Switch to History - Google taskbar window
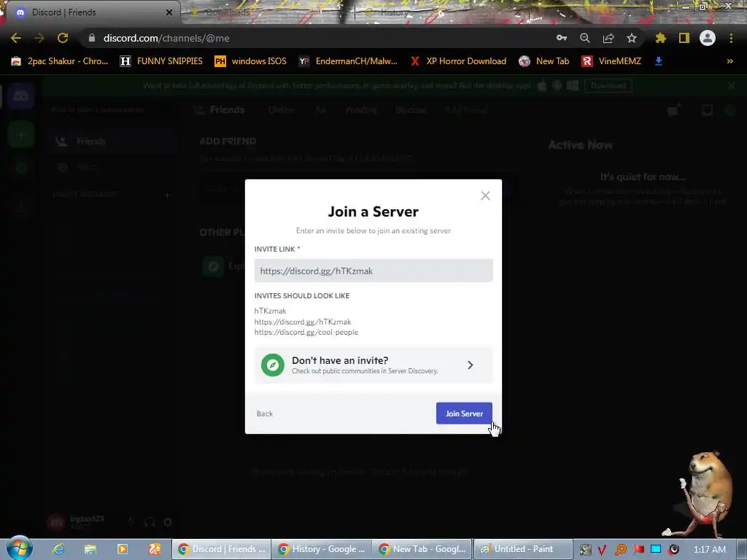This screenshot has height=560, width=747. click(322, 549)
